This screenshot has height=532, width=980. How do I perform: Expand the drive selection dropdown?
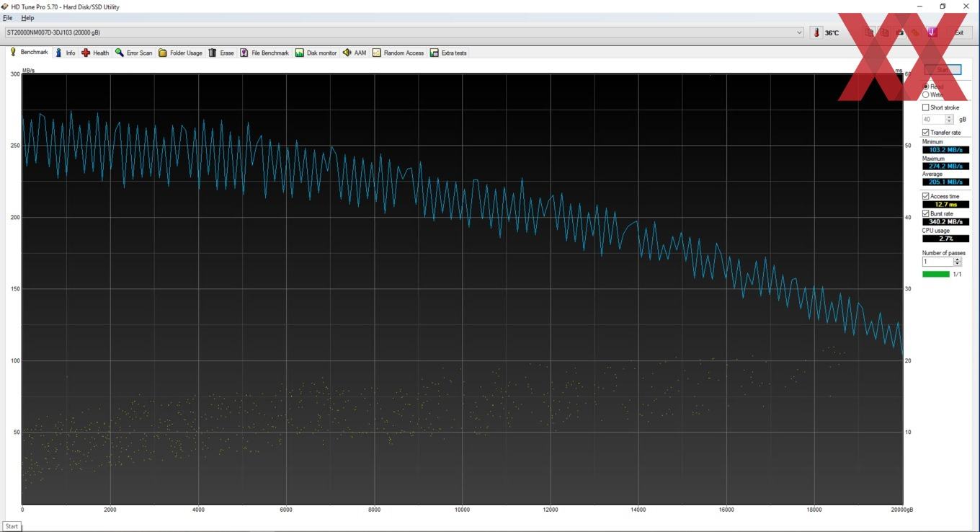click(x=799, y=32)
